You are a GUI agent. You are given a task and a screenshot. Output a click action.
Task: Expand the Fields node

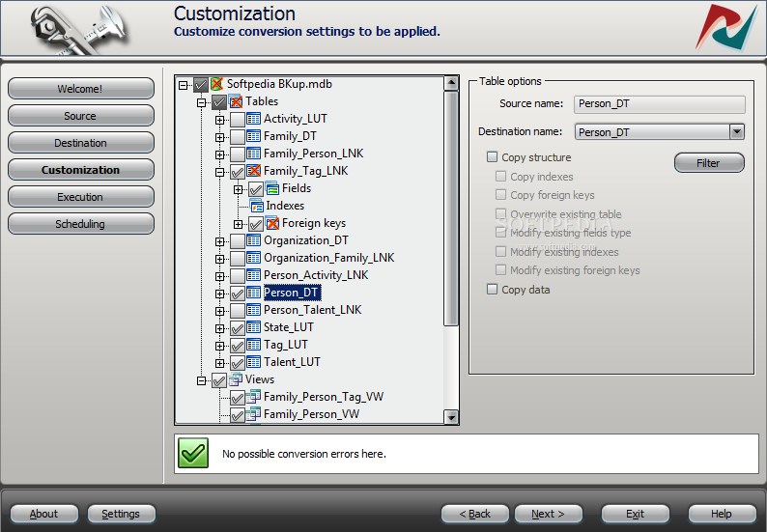[x=239, y=189]
